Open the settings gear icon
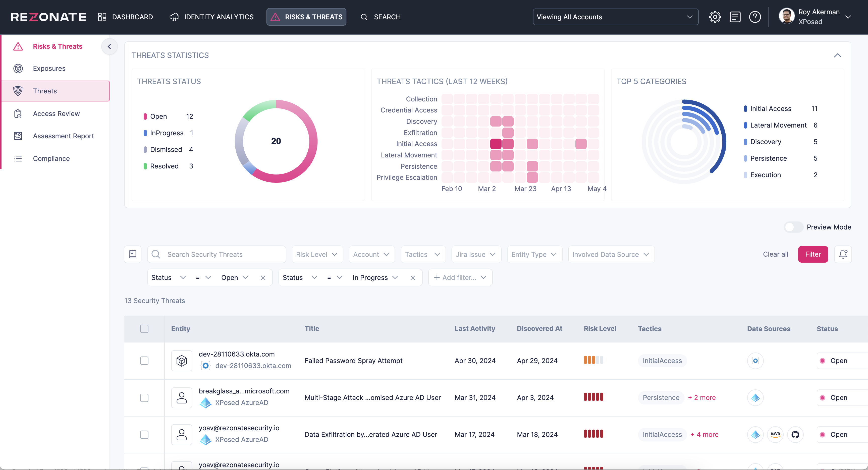The width and height of the screenshot is (868, 470). (x=715, y=17)
